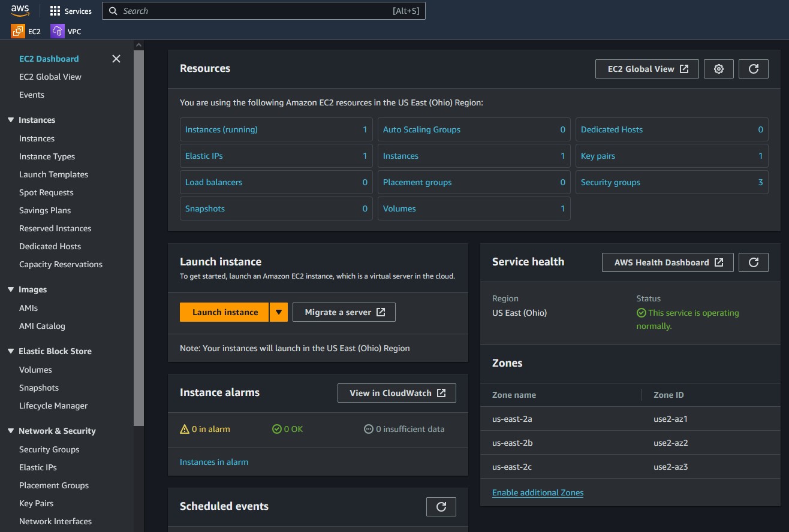Open Capacity Reservations in sidebar
Viewport: 789px width, 532px height.
coord(61,264)
